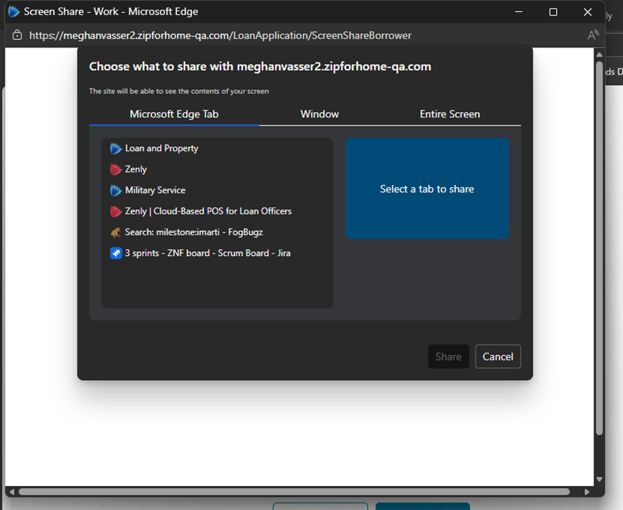Viewport: 623px width, 510px height.
Task: Click the Jira Scrum Board favicon
Action: coord(116,254)
